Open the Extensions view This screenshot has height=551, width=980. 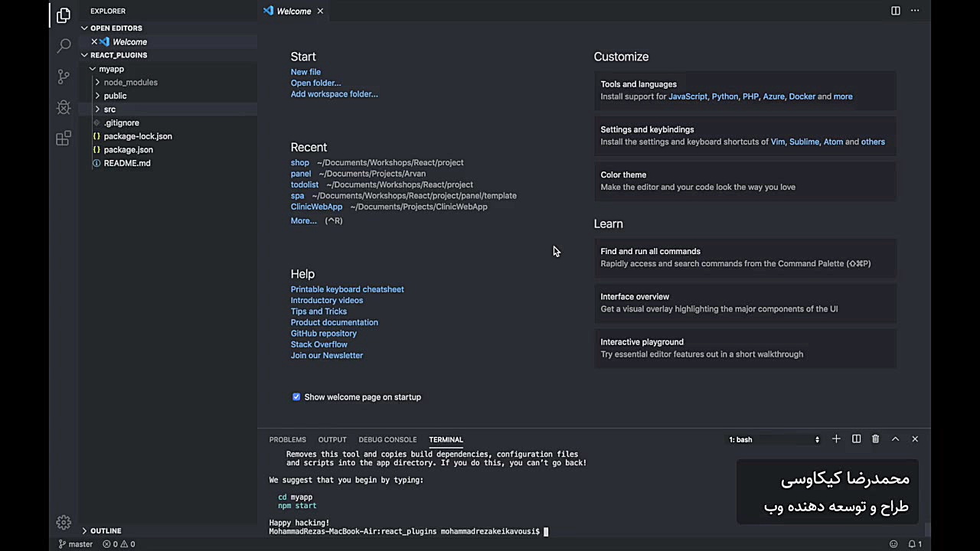[64, 139]
